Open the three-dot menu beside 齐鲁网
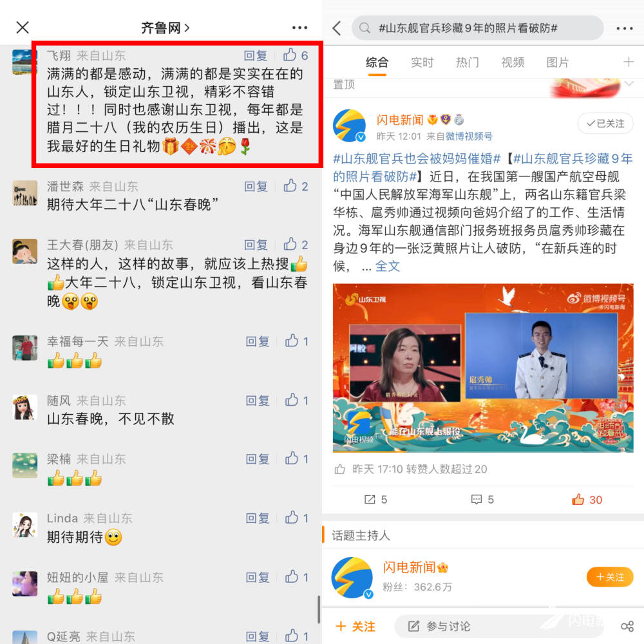 tap(299, 28)
